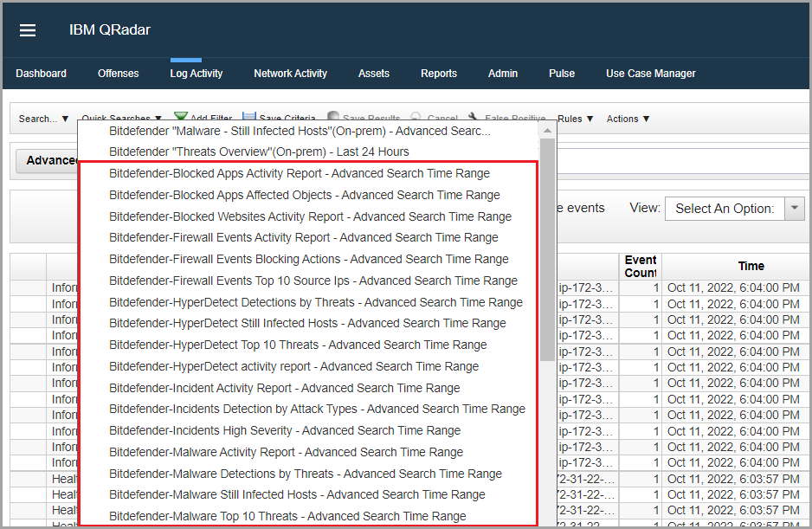
Task: Open the Use Case Manager tab
Action: pyautogui.click(x=650, y=74)
